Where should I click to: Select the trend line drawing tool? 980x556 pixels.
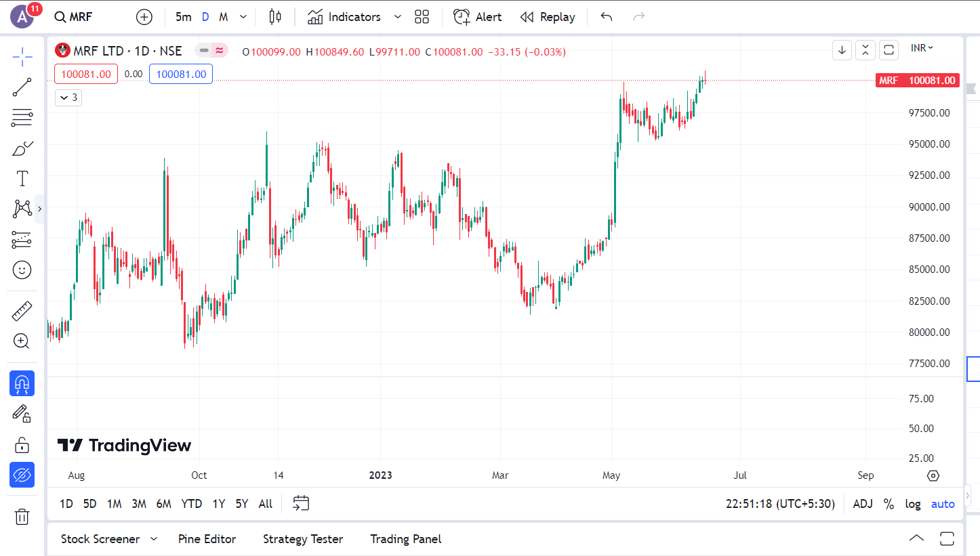22,87
